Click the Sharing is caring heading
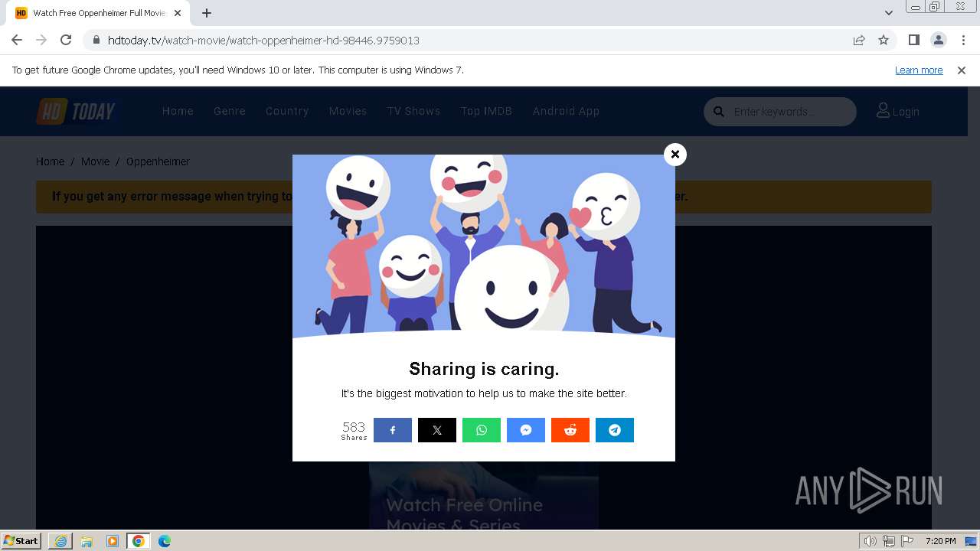Screen dimensions: 980x551 (x=484, y=369)
